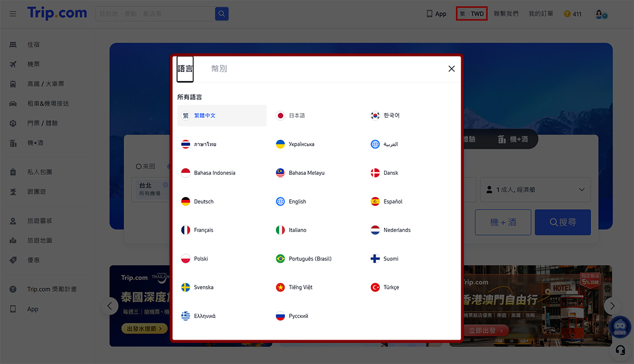The width and height of the screenshot is (634, 364).
Task: Choose English from the language list
Action: [x=297, y=202]
